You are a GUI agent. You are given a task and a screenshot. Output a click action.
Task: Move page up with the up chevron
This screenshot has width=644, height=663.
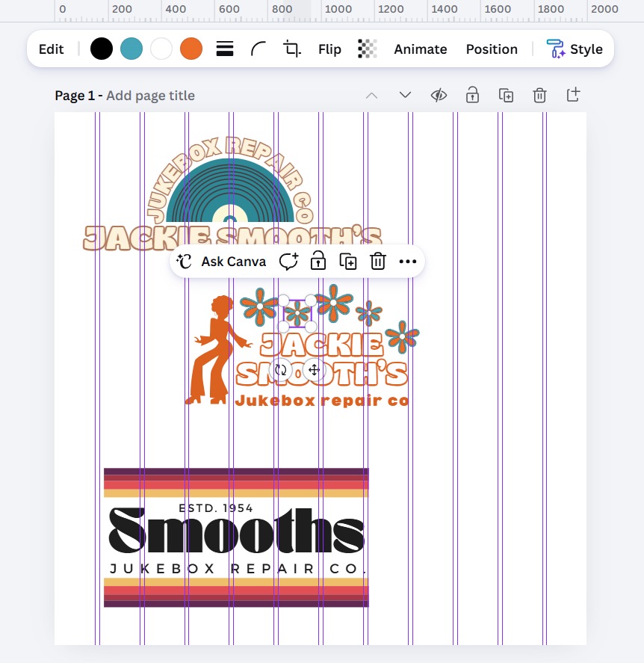pyautogui.click(x=371, y=96)
